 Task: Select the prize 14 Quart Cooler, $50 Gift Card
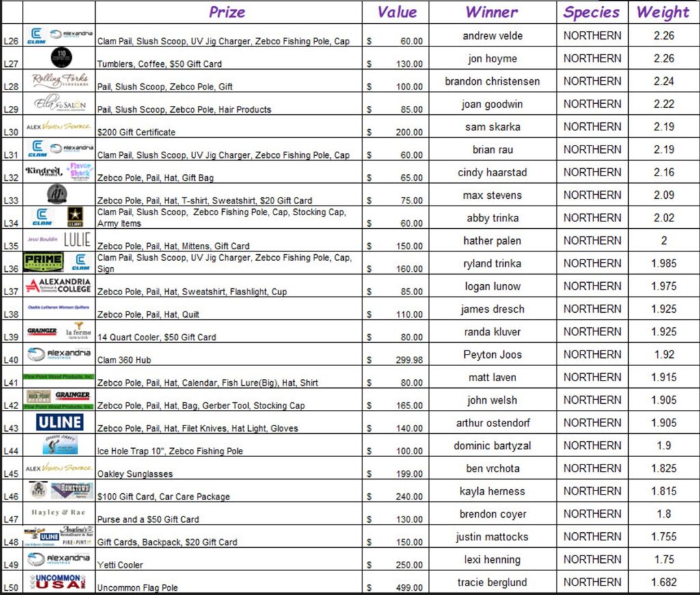(x=157, y=337)
